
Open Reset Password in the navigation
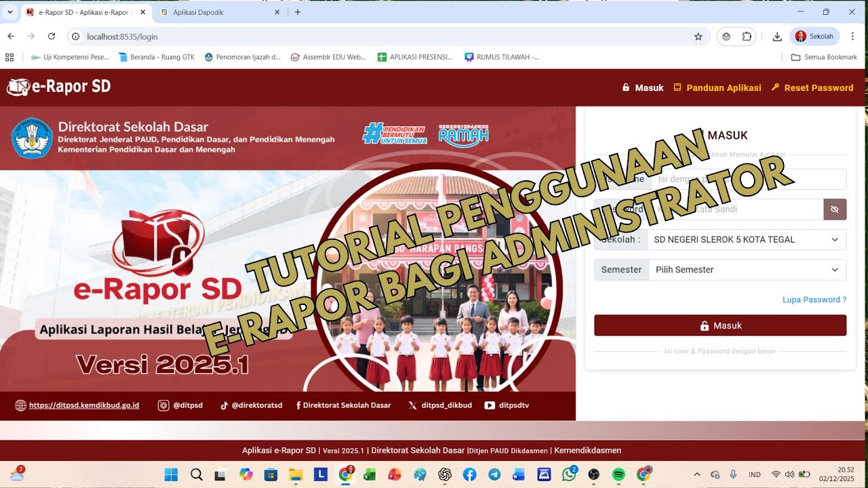812,87
